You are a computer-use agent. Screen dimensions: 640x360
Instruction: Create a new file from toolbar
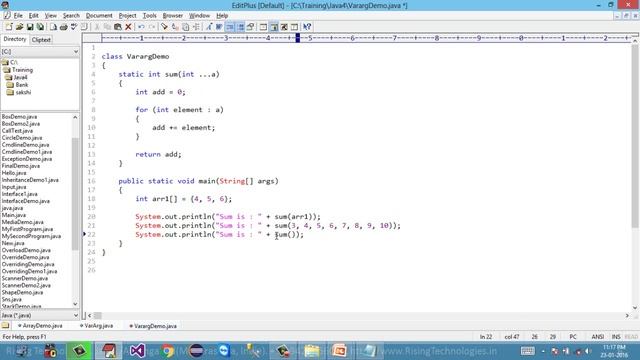click(x=9, y=27)
